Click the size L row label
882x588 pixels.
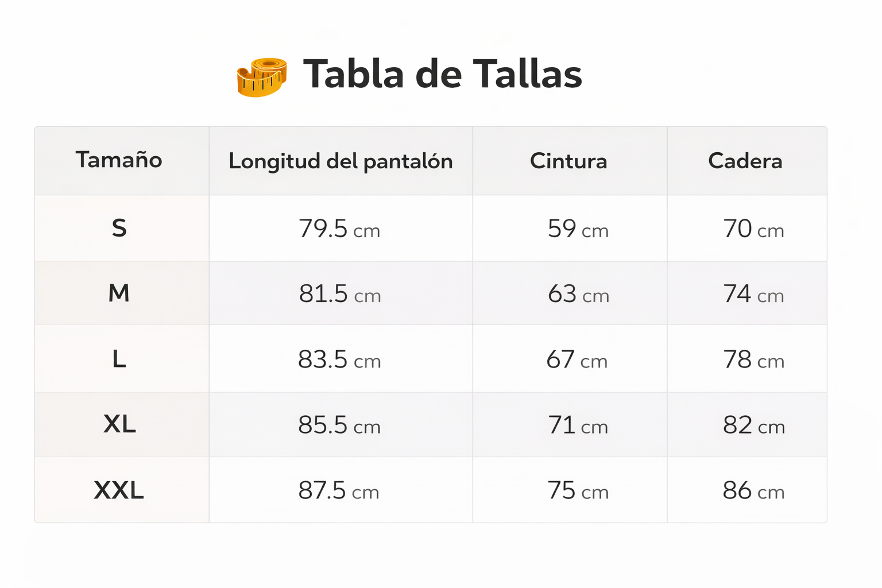click(119, 359)
